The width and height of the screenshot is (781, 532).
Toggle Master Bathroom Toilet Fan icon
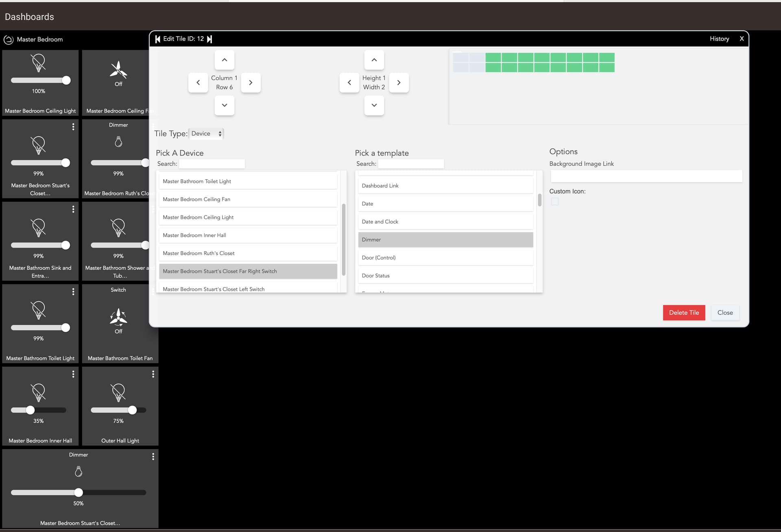click(118, 317)
